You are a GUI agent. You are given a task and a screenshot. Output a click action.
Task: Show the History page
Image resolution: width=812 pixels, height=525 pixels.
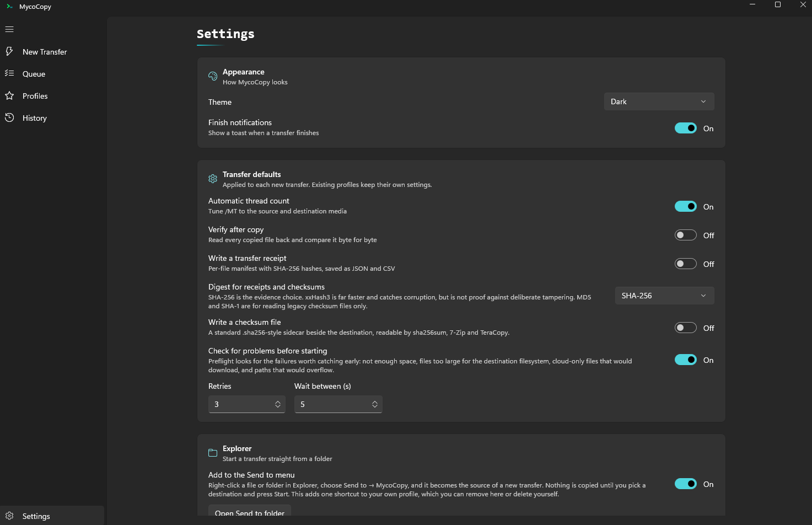pos(52,118)
